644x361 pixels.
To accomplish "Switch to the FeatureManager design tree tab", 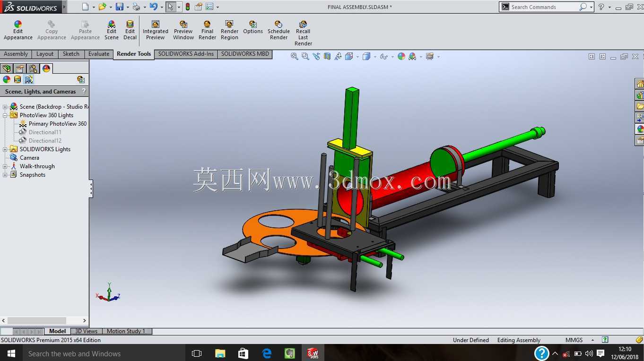I will [7, 69].
